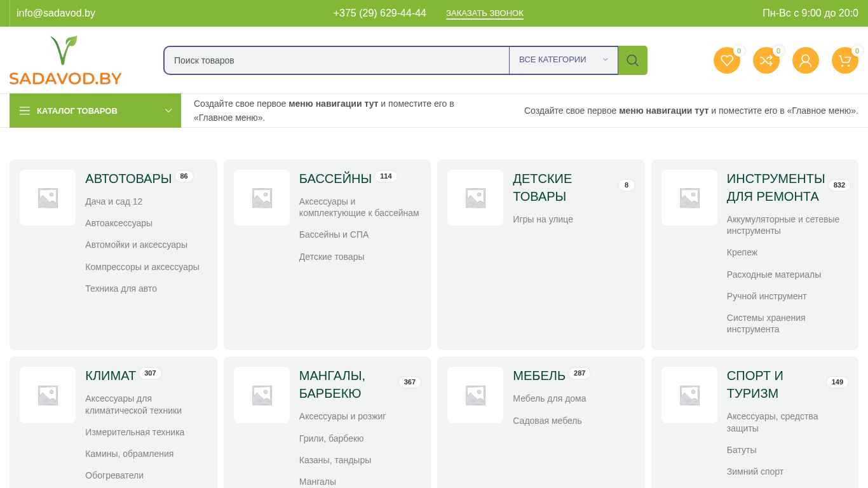Select Аксессуары и комплектующие к бассейнам

tap(359, 207)
